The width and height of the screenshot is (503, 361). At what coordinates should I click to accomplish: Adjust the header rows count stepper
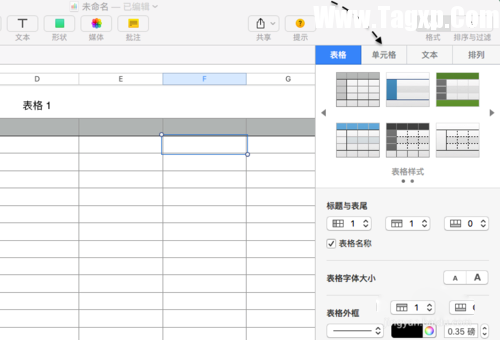tap(424, 223)
